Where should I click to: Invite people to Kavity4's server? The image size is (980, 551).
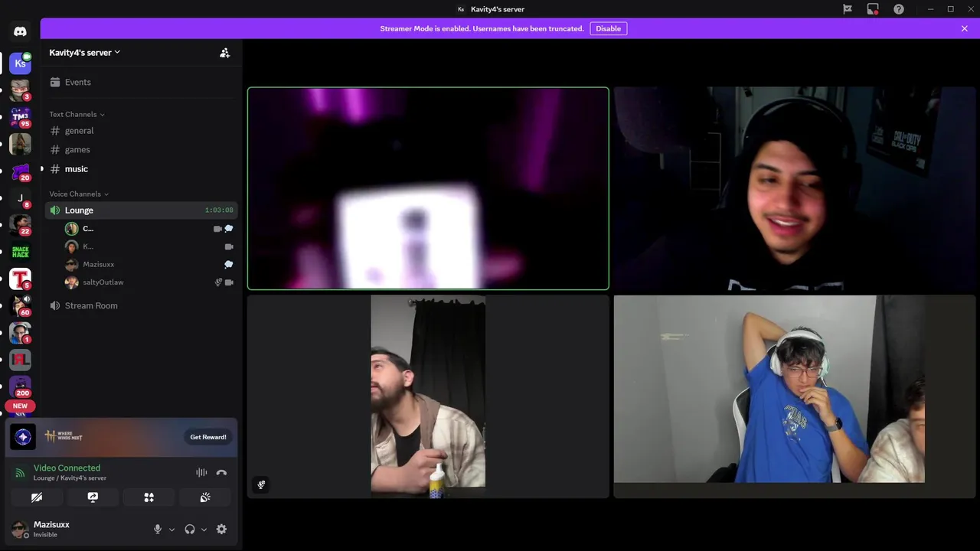click(224, 53)
